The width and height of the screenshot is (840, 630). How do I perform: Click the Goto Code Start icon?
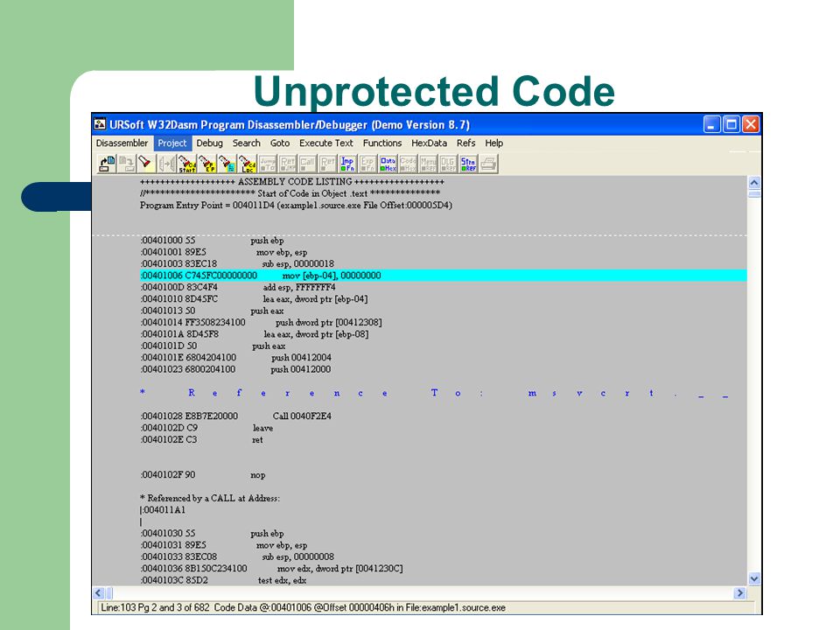(x=187, y=164)
